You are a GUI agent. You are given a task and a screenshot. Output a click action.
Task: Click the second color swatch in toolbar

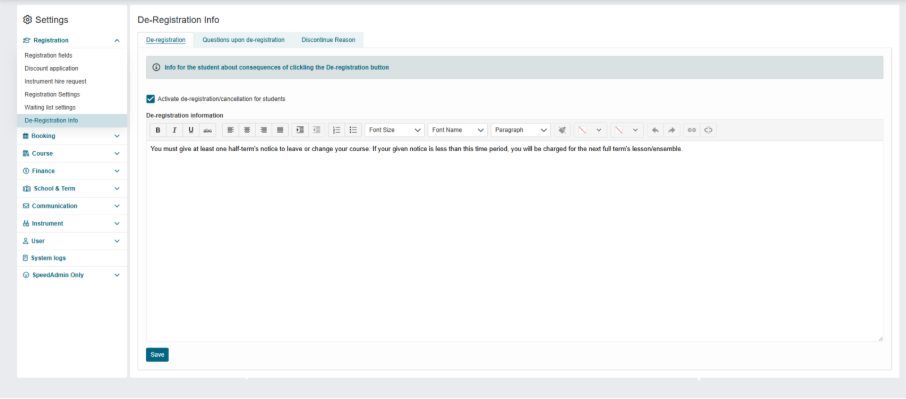click(x=619, y=130)
